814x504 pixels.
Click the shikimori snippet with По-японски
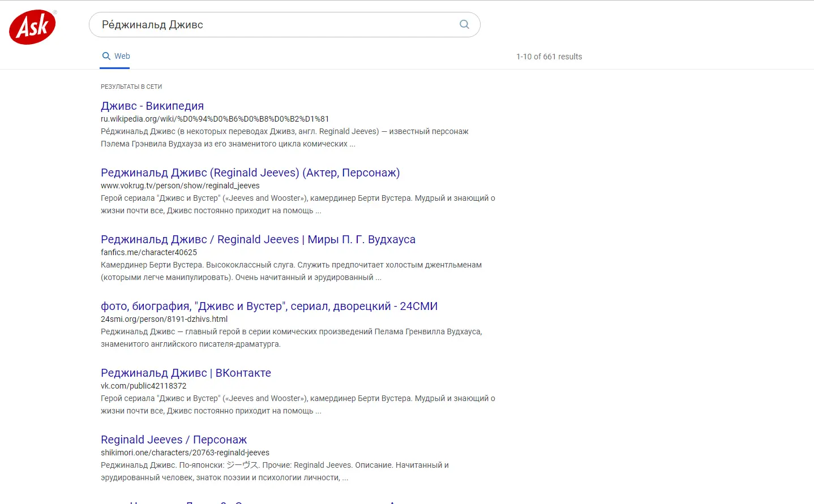[x=275, y=471]
